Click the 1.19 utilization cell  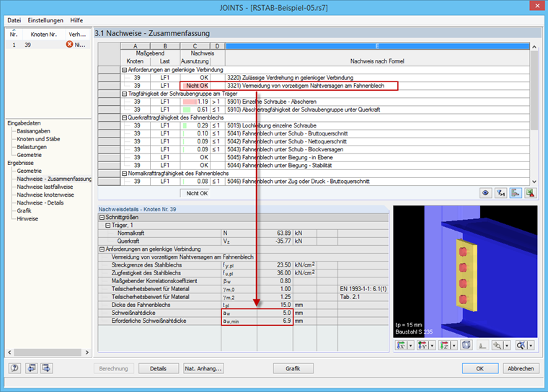pos(195,102)
